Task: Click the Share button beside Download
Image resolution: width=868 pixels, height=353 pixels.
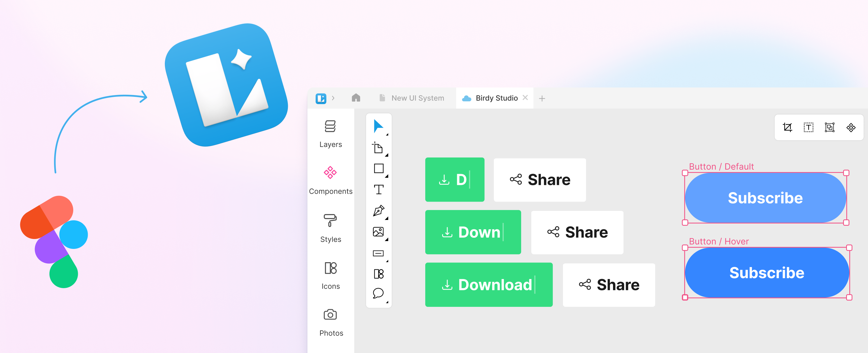Action: coord(609,285)
